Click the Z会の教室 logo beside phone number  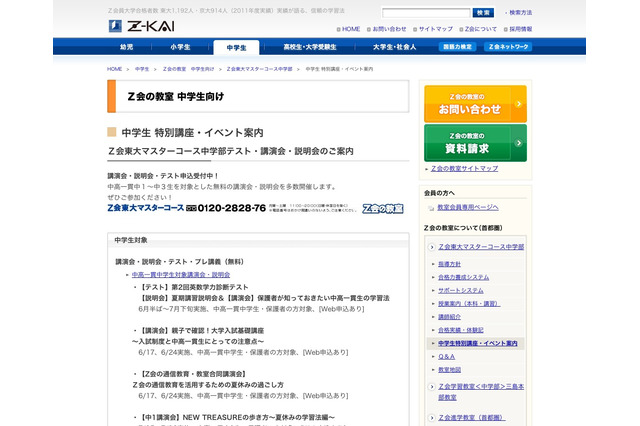point(383,209)
